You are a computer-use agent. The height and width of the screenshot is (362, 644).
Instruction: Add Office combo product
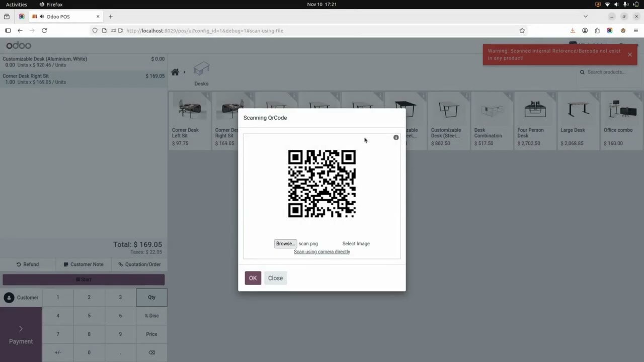point(621,121)
